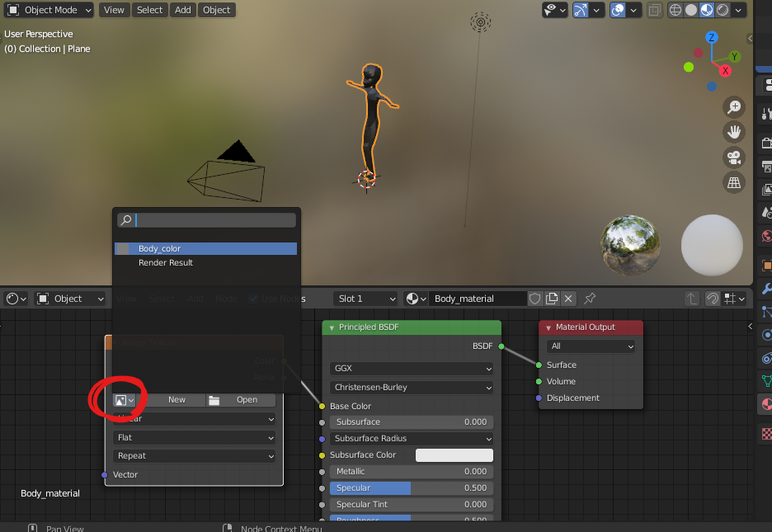Open the Slot 1 material slot dropdown
772x532 pixels.
tap(366, 299)
